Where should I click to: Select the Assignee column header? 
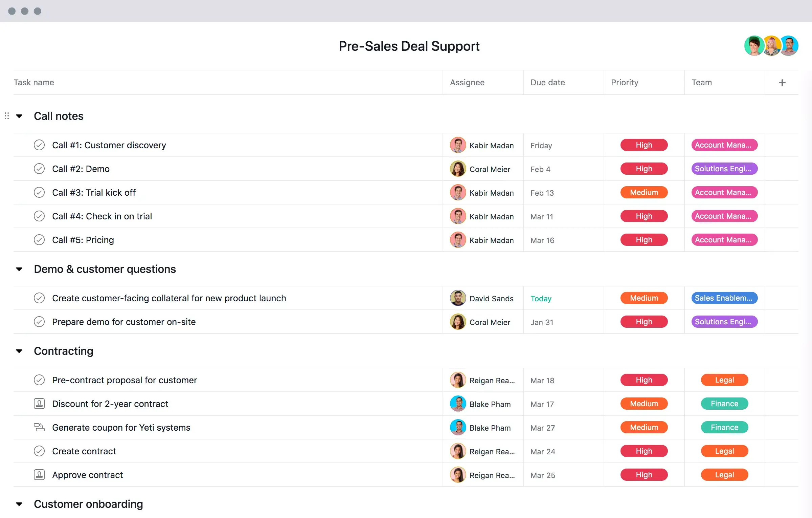tap(468, 82)
